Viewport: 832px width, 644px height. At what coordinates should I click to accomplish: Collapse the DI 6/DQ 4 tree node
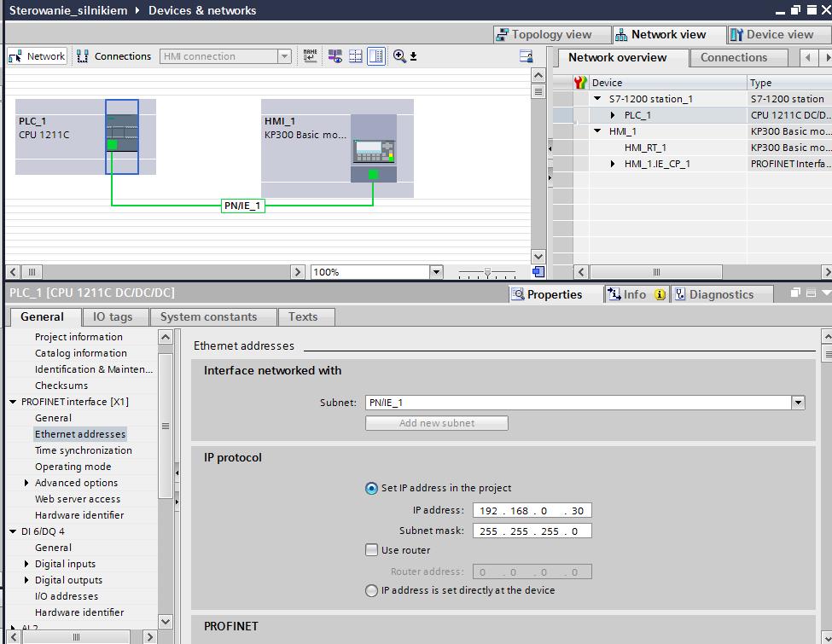point(14,531)
